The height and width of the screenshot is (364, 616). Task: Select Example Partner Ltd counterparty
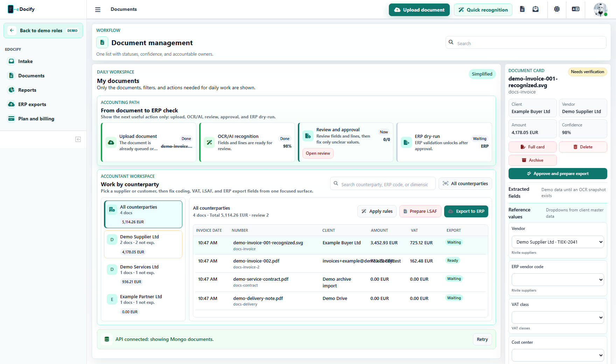tap(143, 304)
